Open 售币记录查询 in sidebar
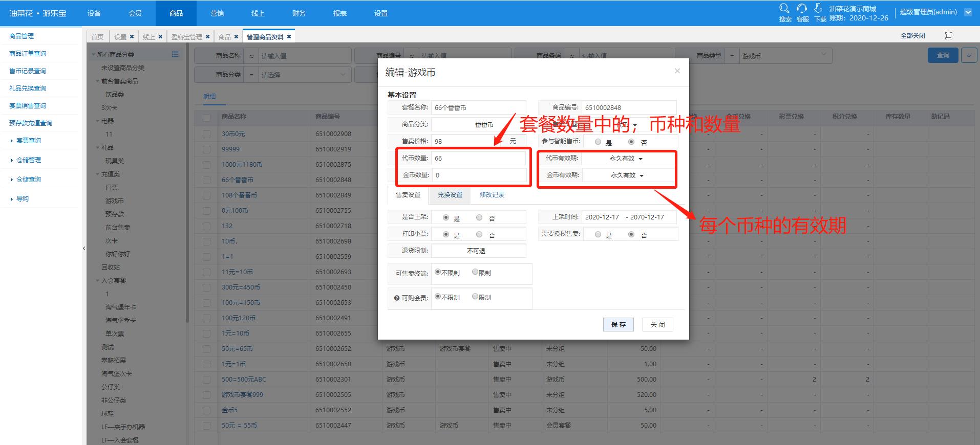 point(28,71)
